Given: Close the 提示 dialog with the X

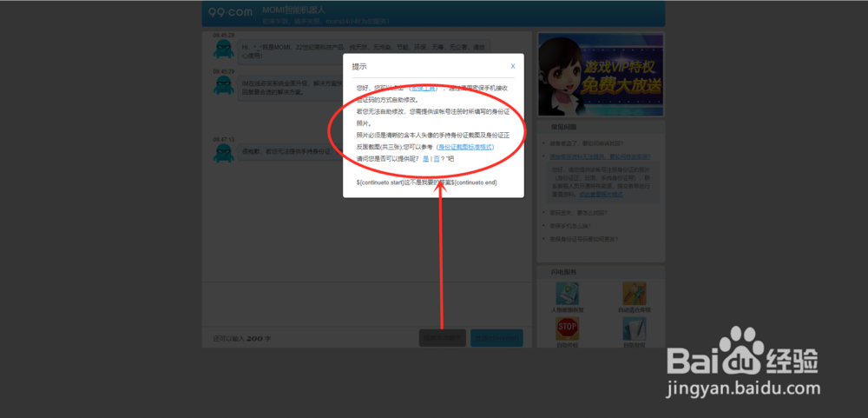Looking at the screenshot, I should [513, 66].
